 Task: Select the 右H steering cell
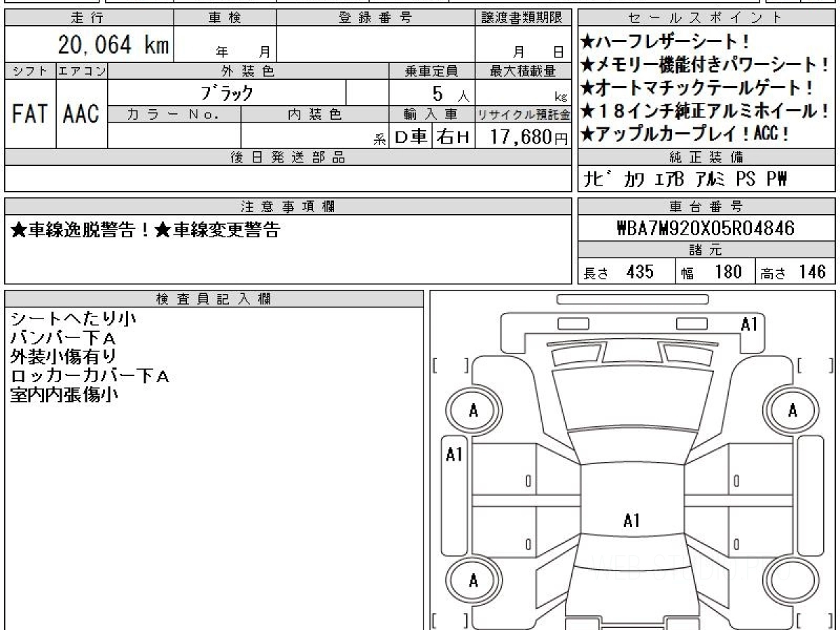point(454,136)
